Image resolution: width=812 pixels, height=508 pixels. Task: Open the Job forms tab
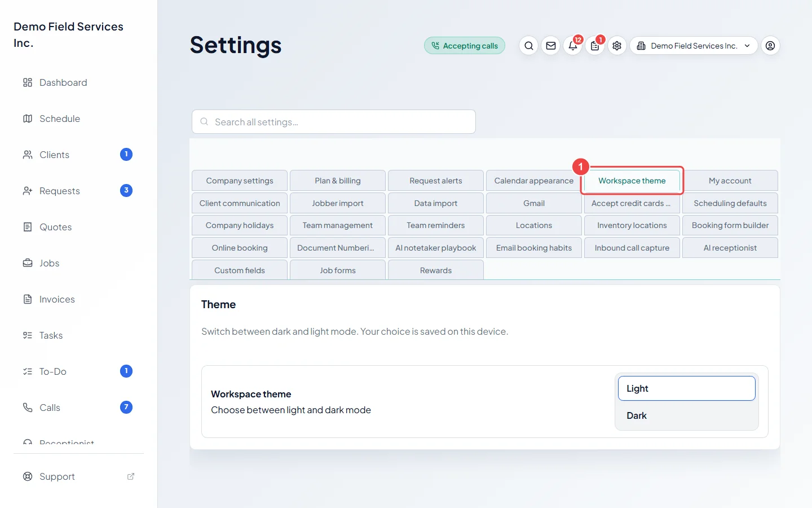pos(338,270)
